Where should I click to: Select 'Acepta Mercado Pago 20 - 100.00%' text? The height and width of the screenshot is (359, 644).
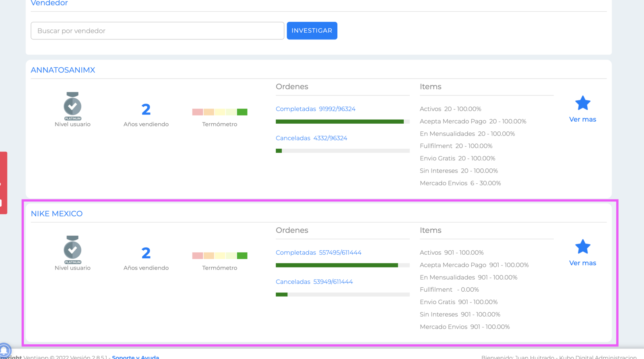(473, 121)
